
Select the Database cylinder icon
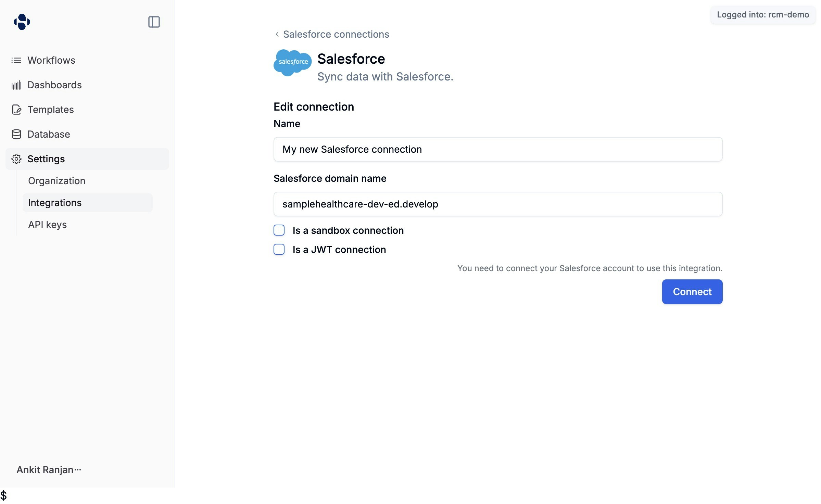(x=16, y=134)
